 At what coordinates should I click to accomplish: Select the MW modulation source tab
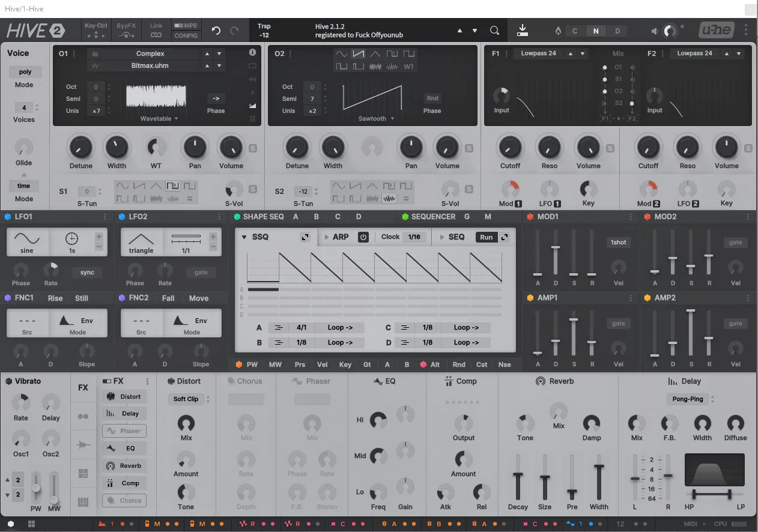click(275, 364)
